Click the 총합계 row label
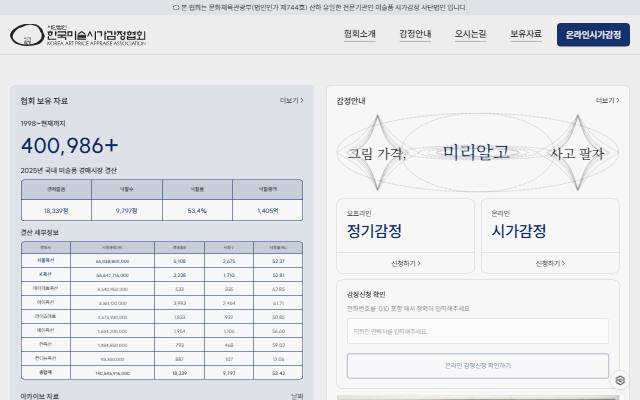Viewport: 640px width, 400px height. [x=46, y=373]
